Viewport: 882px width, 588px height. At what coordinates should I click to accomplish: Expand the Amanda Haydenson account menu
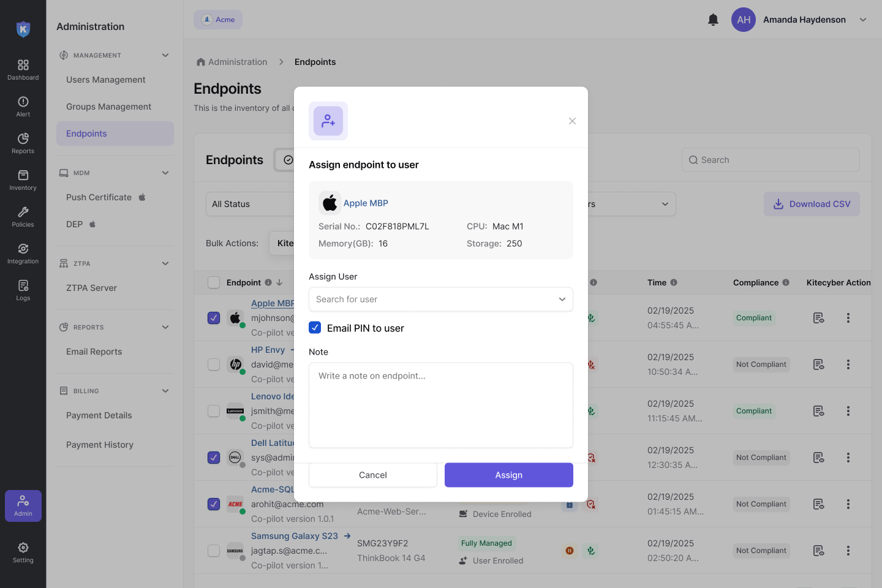tap(863, 20)
